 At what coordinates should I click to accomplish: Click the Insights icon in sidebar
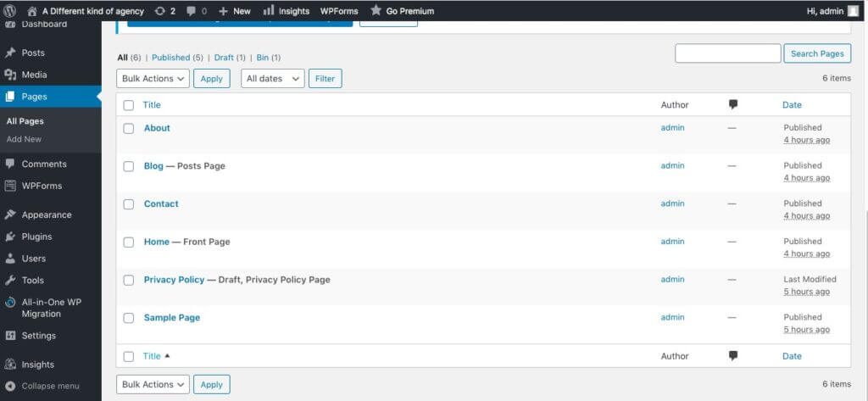click(x=10, y=364)
